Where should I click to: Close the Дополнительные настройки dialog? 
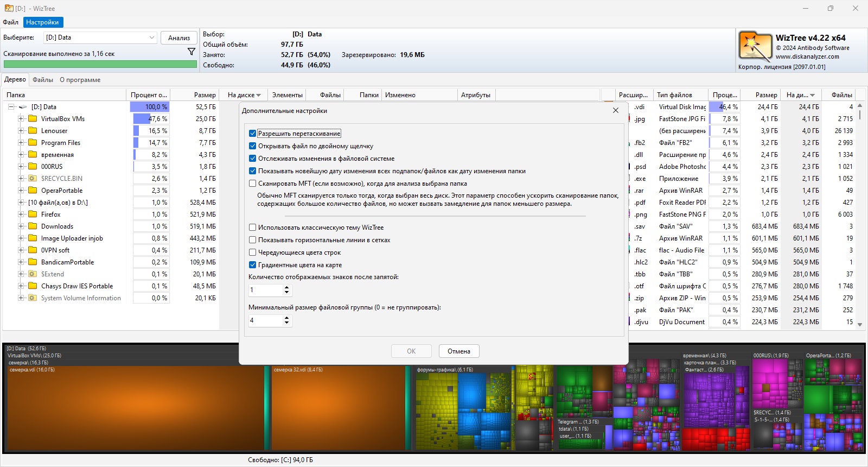point(615,110)
